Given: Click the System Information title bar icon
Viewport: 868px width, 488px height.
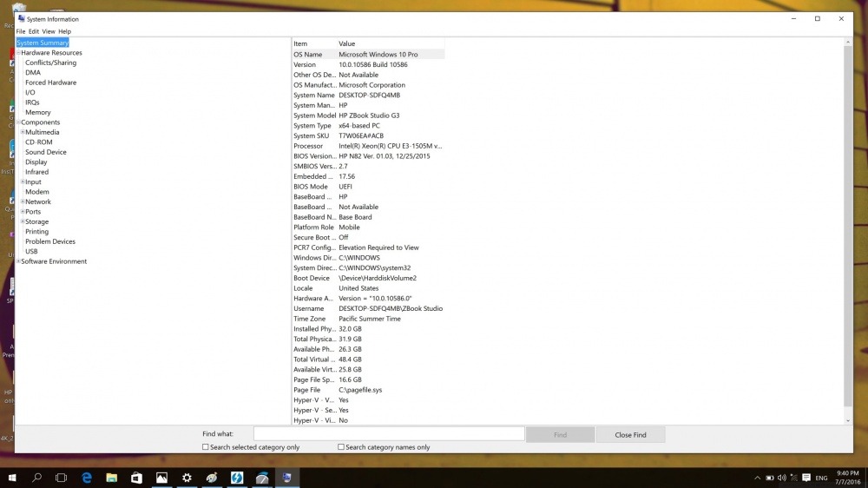Looking at the screenshot, I should pos(22,18).
